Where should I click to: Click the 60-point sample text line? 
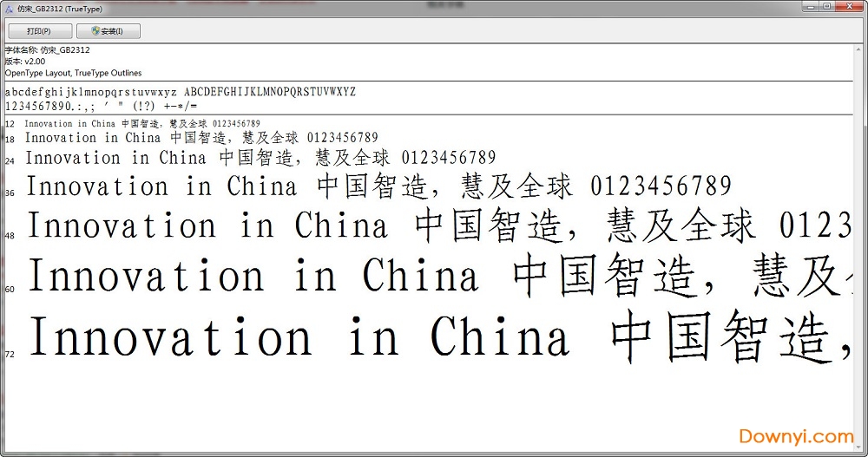point(441,276)
